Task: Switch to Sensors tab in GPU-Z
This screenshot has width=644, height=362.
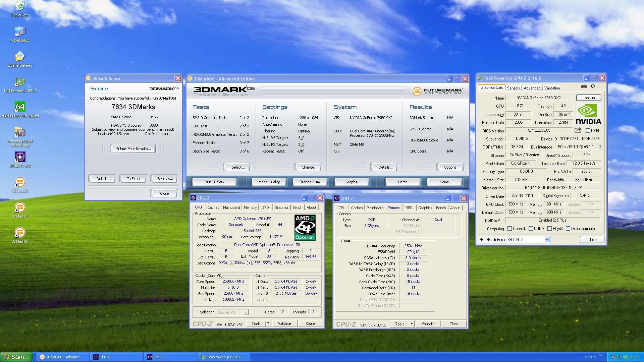Action: [513, 88]
